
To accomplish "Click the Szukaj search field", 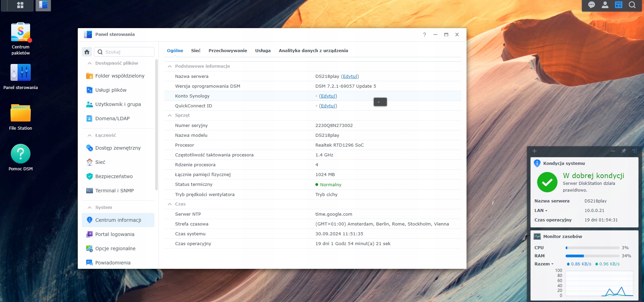I will 124,52.
